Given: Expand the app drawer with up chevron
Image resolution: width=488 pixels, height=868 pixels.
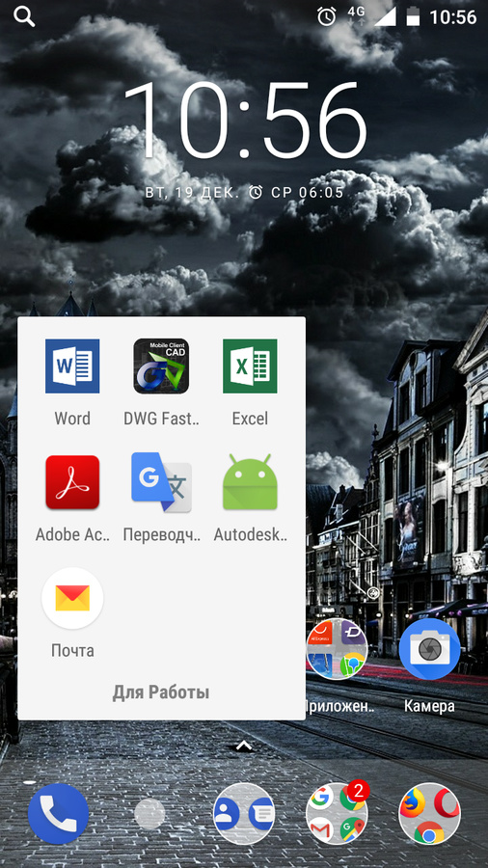Looking at the screenshot, I should tap(244, 746).
